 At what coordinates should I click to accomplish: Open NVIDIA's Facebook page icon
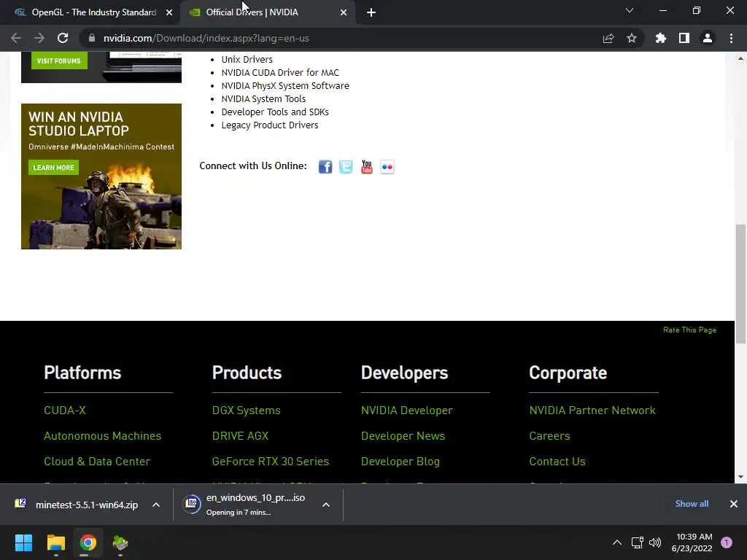[325, 167]
